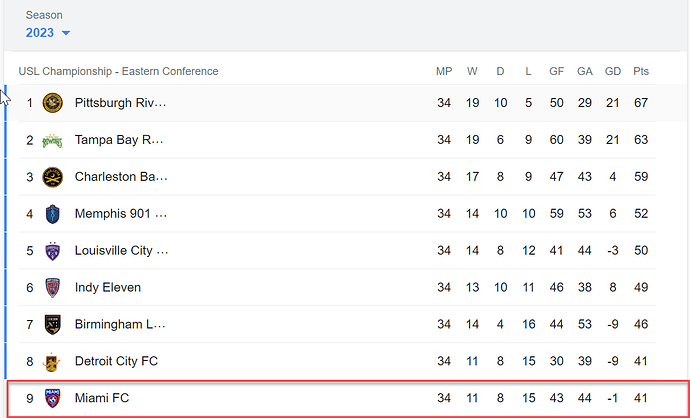Click the Detroit City FC logo

52,362
